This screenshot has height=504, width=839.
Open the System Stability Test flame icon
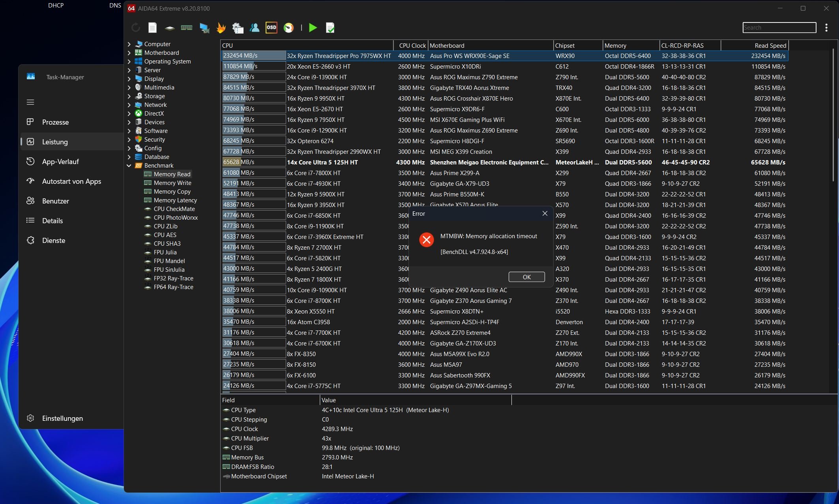(x=221, y=28)
